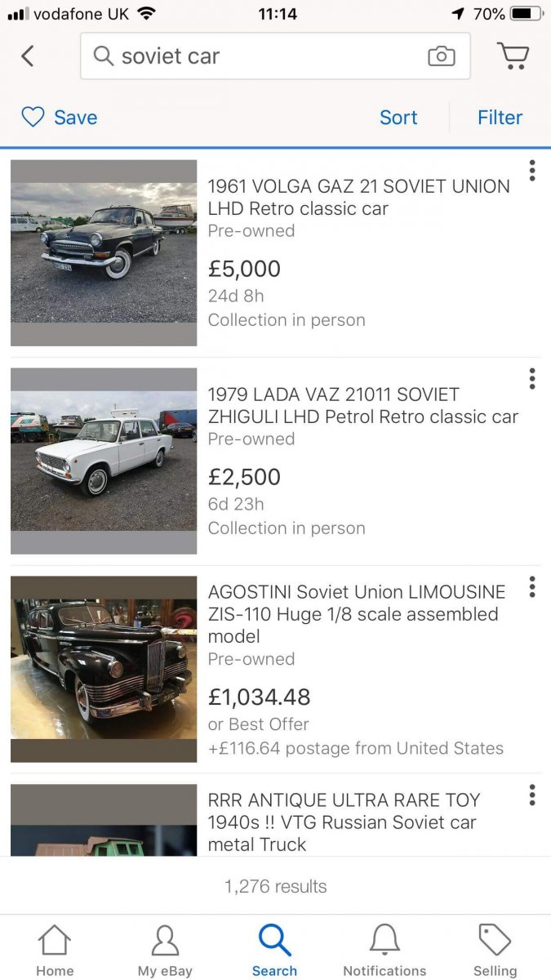Open the 1961 Volga GAZ 21 listing title
This screenshot has width=551, height=980.
358,197
